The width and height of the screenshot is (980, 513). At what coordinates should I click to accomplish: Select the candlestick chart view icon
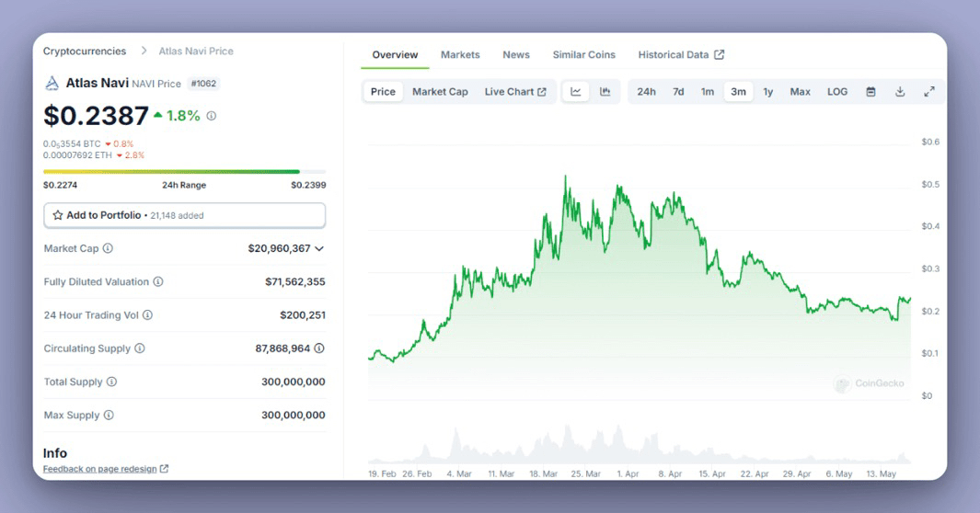pos(605,92)
